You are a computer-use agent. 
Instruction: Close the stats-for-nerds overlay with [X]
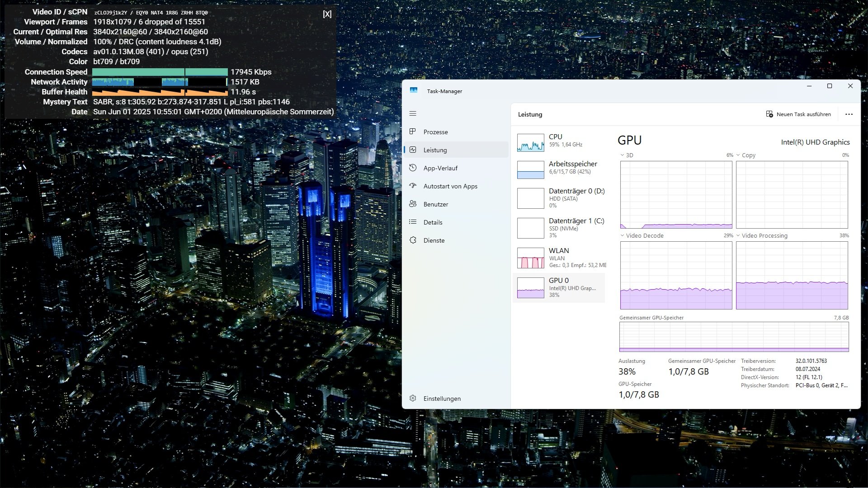327,14
